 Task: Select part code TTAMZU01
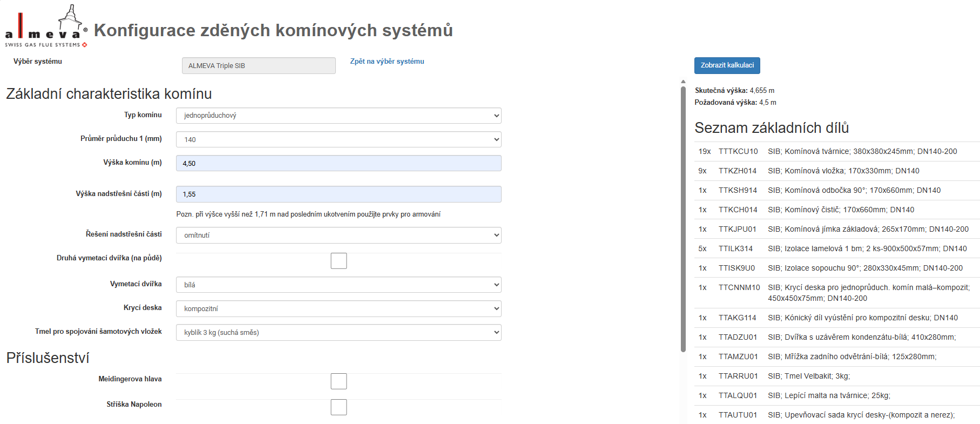[738, 356]
